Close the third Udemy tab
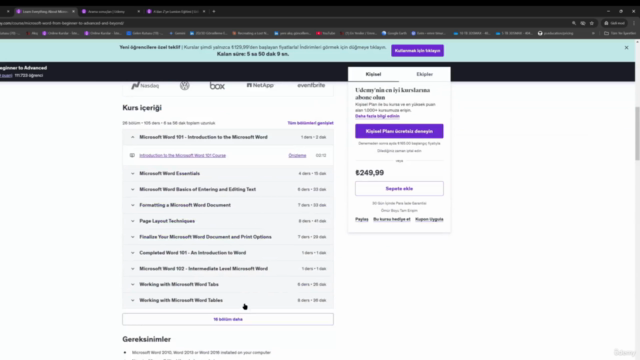 click(x=204, y=11)
